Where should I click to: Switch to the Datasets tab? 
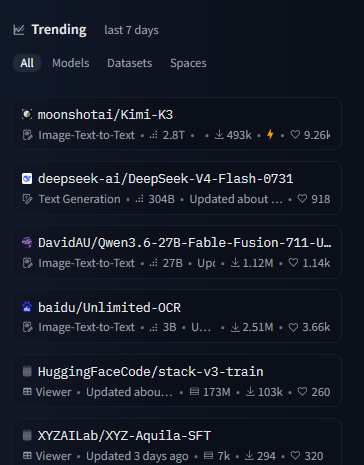click(x=130, y=63)
